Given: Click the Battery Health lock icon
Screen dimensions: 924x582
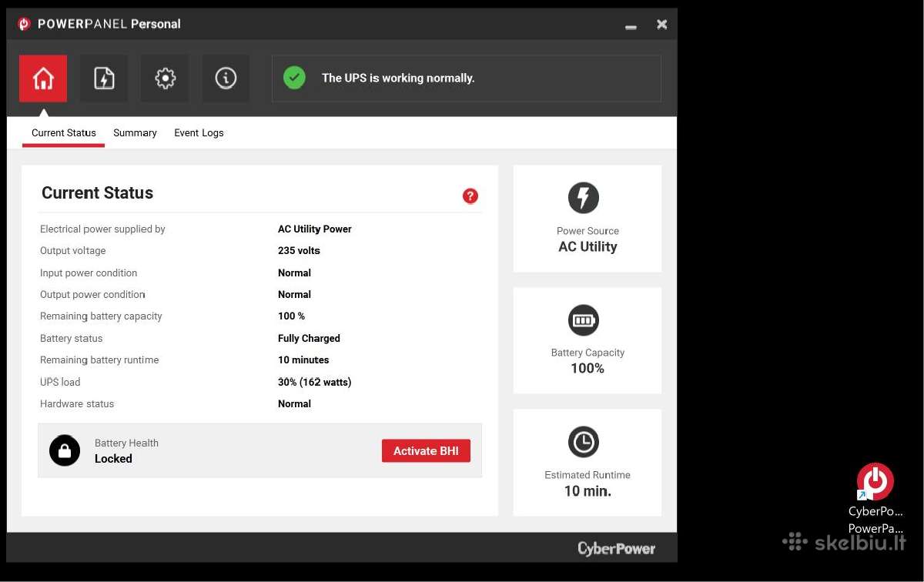Looking at the screenshot, I should click(65, 450).
